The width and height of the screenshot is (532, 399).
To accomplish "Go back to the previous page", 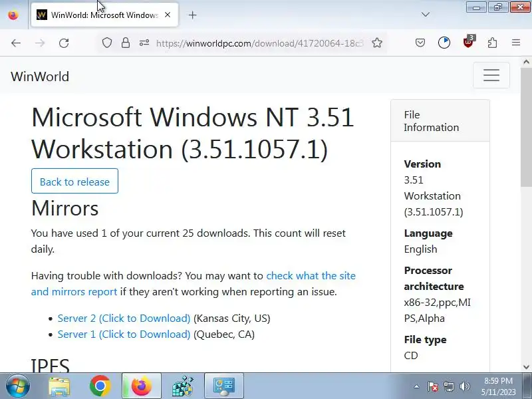I will click(x=16, y=43).
